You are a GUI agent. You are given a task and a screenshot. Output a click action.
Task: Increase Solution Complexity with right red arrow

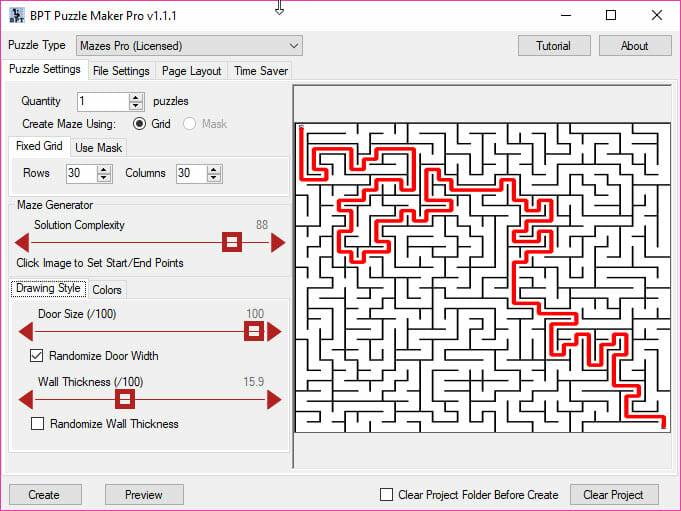(278, 242)
